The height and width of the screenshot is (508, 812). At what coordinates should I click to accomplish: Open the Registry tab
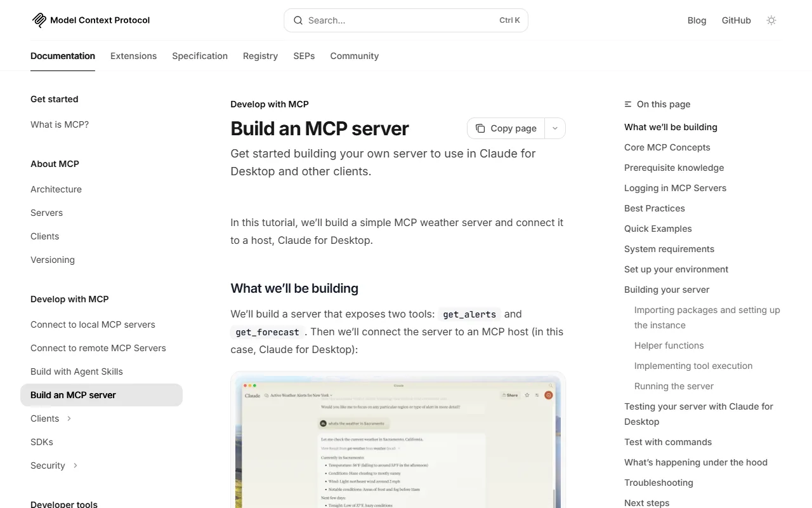pos(260,56)
